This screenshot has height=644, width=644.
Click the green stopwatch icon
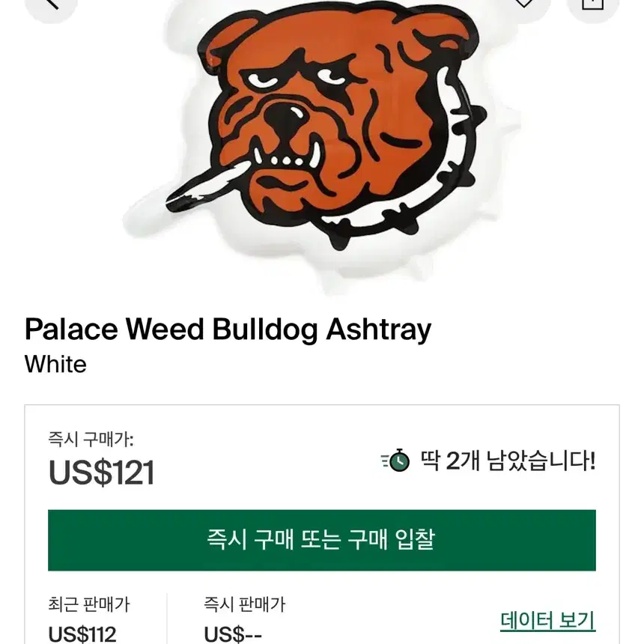395,461
